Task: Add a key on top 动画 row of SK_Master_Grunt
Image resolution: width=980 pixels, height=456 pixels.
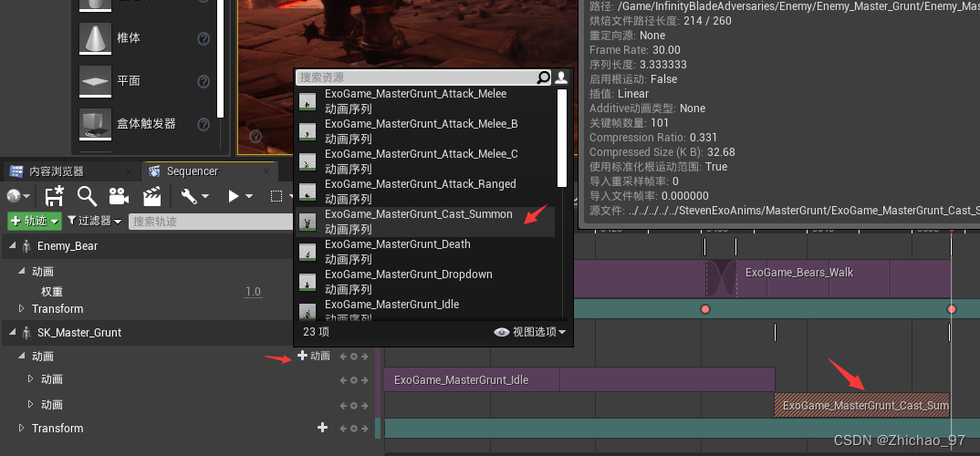Action: (x=354, y=357)
